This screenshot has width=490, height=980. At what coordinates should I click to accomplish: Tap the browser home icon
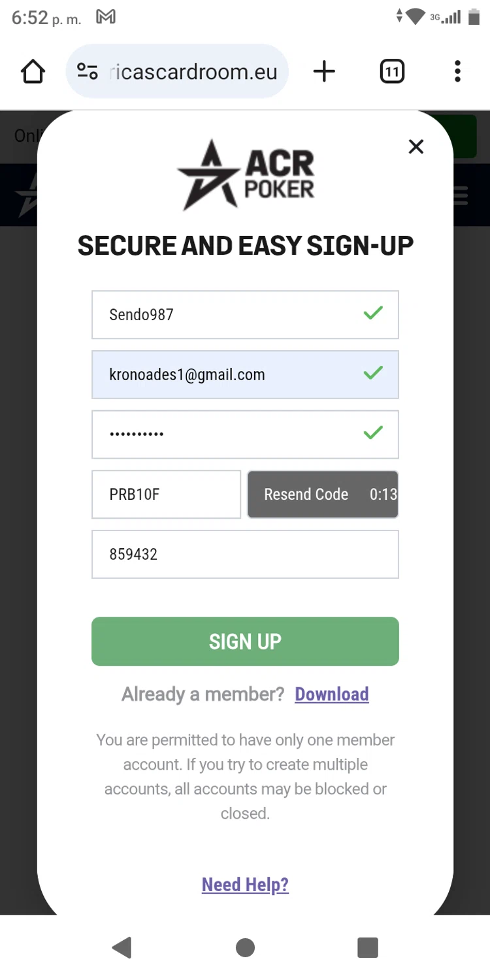click(x=33, y=71)
